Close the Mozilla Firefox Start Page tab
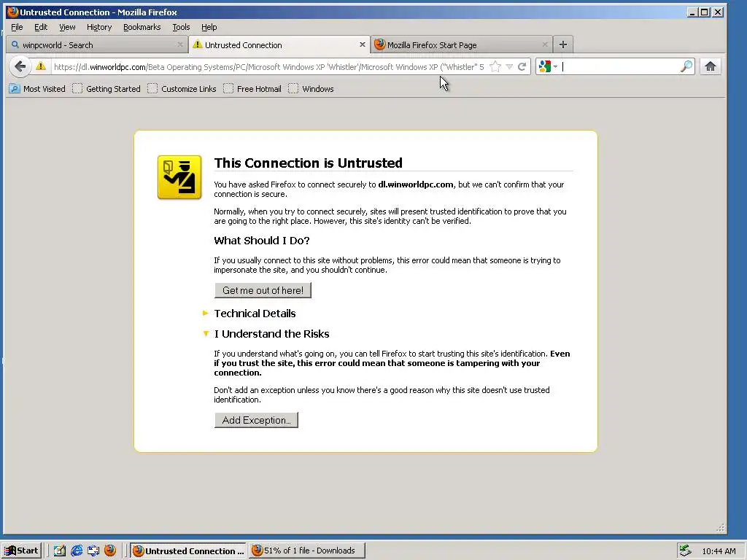 click(x=544, y=44)
